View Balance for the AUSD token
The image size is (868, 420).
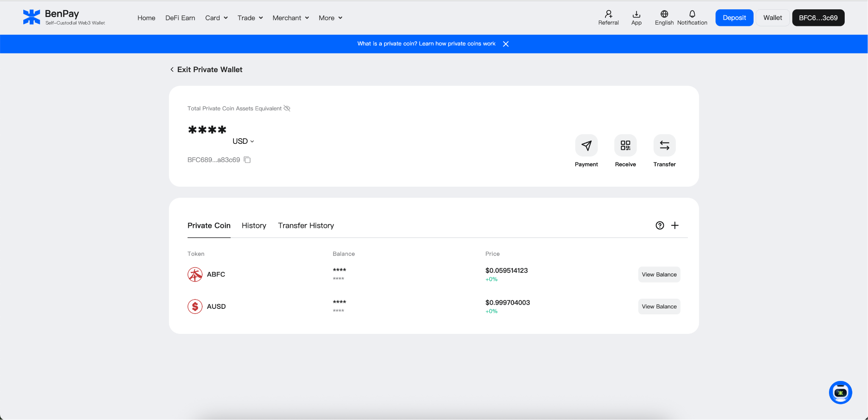(659, 306)
